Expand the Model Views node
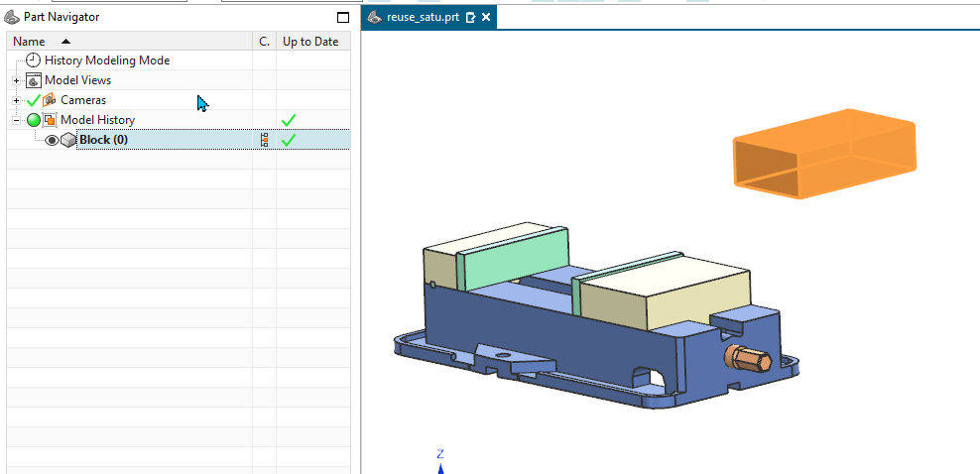This screenshot has height=474, width=980. 17,80
